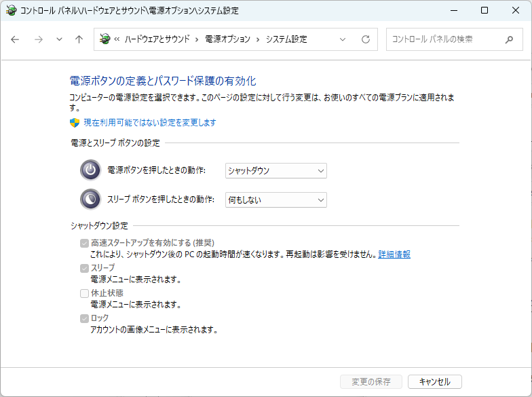This screenshot has width=532, height=397.
Task: Click the shield icon beside settings link
Action: [x=75, y=123]
